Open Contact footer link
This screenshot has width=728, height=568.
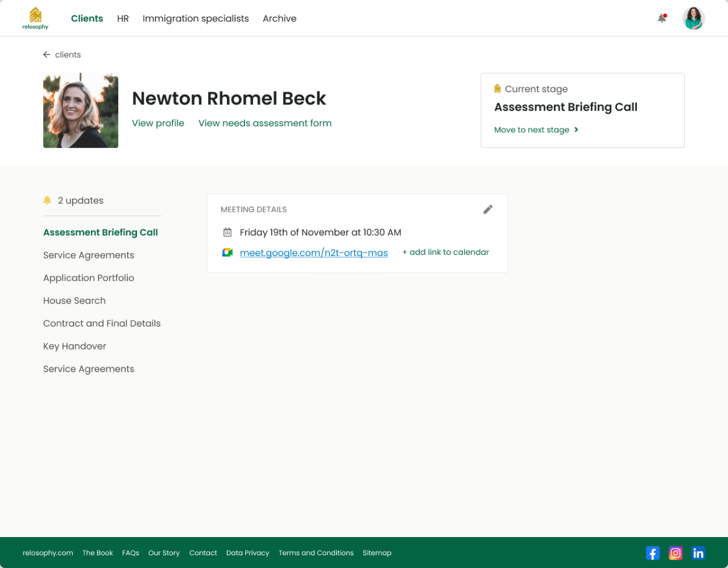(x=203, y=553)
